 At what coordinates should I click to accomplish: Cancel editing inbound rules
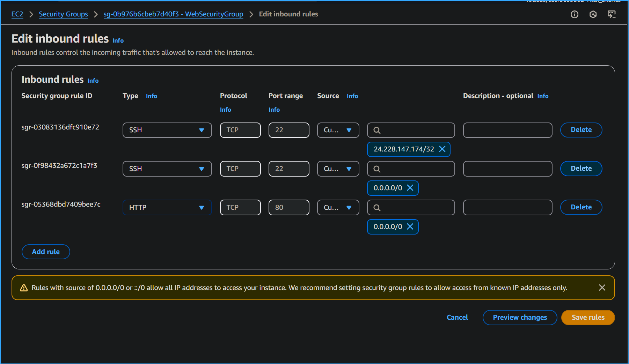457,317
